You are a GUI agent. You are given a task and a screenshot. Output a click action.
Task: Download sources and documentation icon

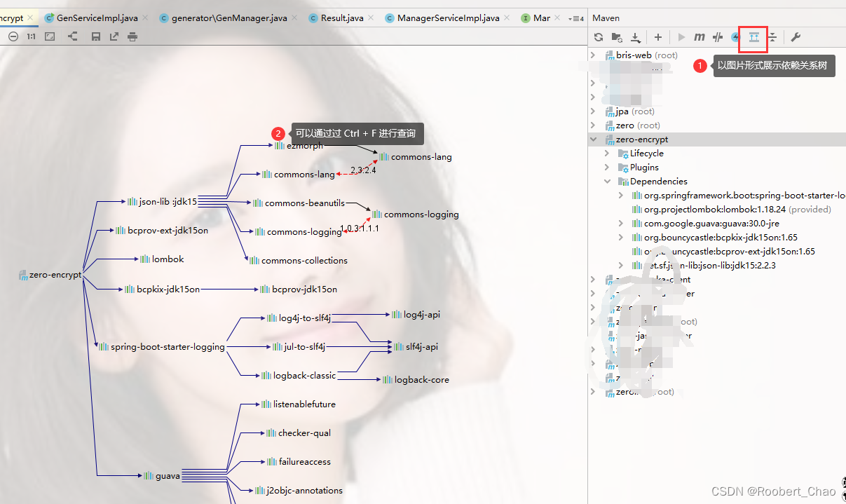635,37
